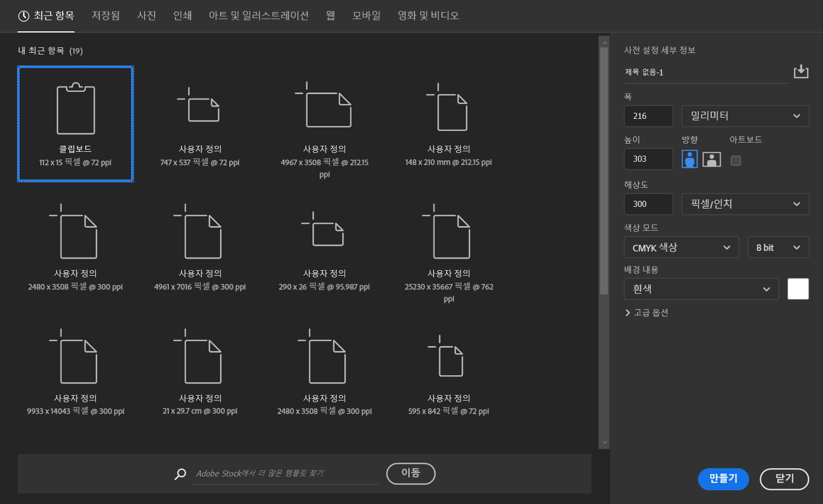
Task: Select the 클립보드 112 x 15 픽셀 preset
Action: (x=75, y=124)
